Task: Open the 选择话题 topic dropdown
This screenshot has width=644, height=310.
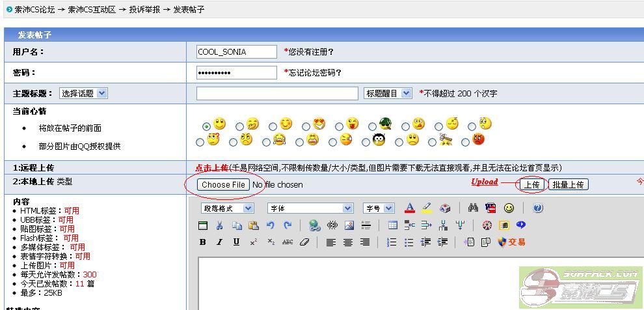Action: pyautogui.click(x=83, y=93)
